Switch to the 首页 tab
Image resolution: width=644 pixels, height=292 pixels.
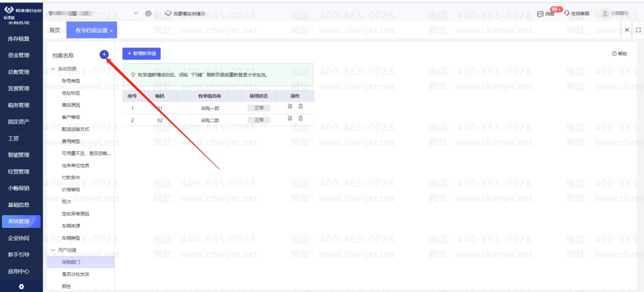55,31
